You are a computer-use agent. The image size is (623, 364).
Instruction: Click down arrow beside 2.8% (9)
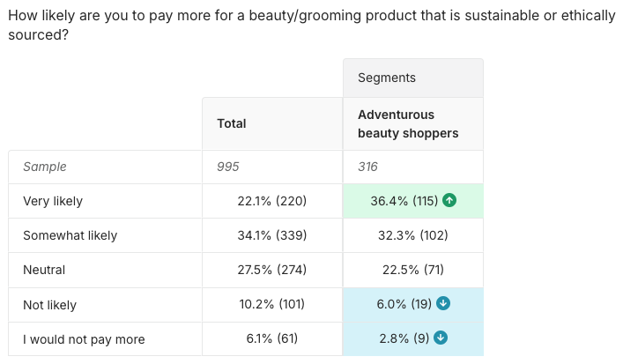point(441,338)
